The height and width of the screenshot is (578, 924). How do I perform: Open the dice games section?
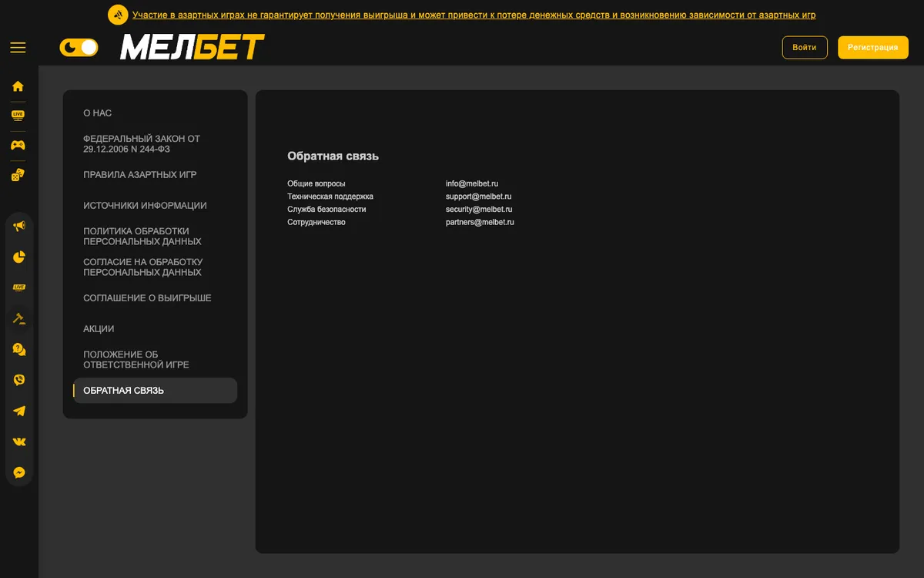click(x=18, y=175)
